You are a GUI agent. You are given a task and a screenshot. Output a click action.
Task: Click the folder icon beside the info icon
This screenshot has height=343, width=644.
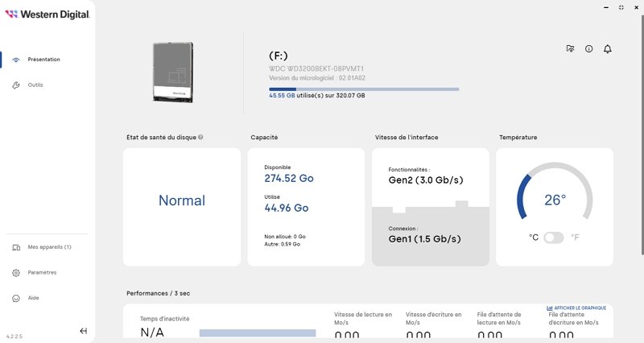tap(570, 49)
